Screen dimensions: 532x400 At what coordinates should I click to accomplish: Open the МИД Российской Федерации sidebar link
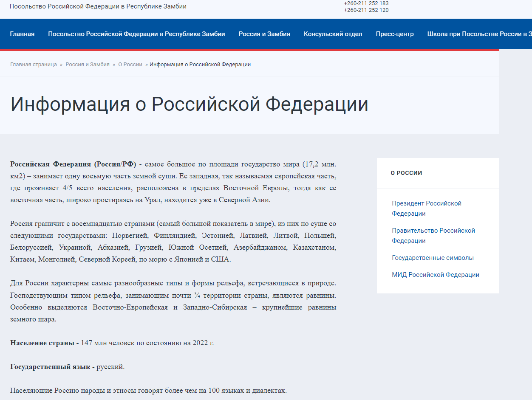(435, 275)
